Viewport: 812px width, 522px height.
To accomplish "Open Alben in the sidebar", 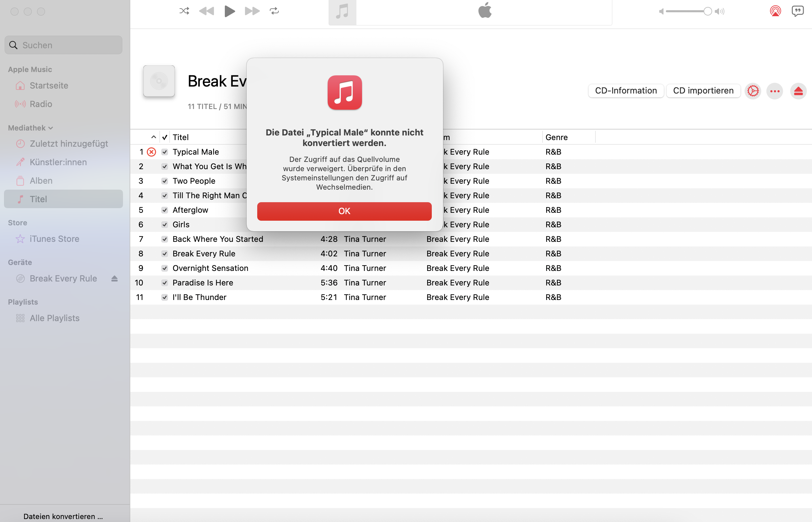I will [x=41, y=181].
